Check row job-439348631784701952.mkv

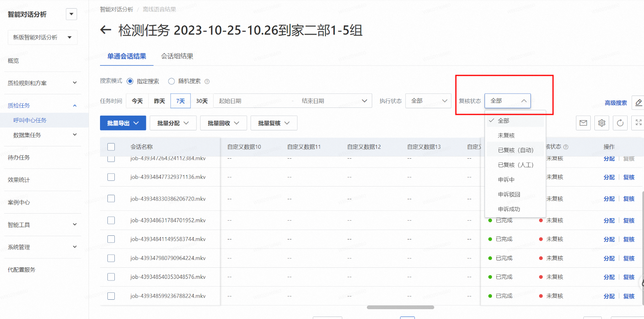tap(111, 221)
